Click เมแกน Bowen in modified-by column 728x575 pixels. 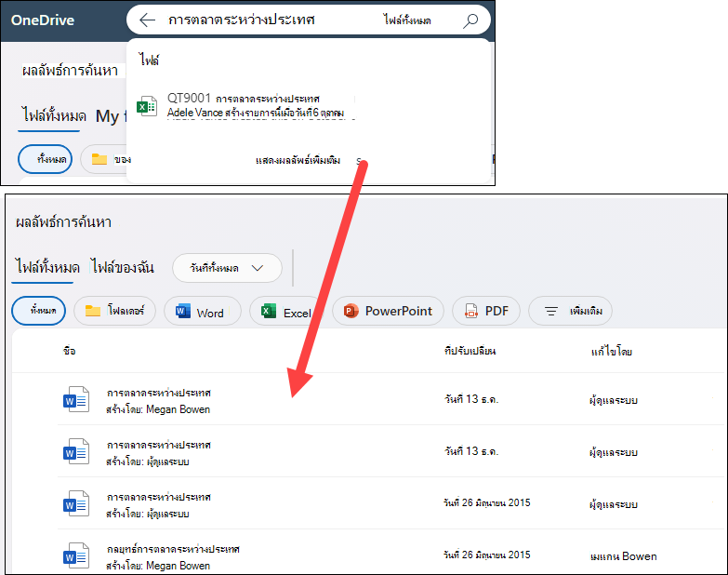(623, 556)
